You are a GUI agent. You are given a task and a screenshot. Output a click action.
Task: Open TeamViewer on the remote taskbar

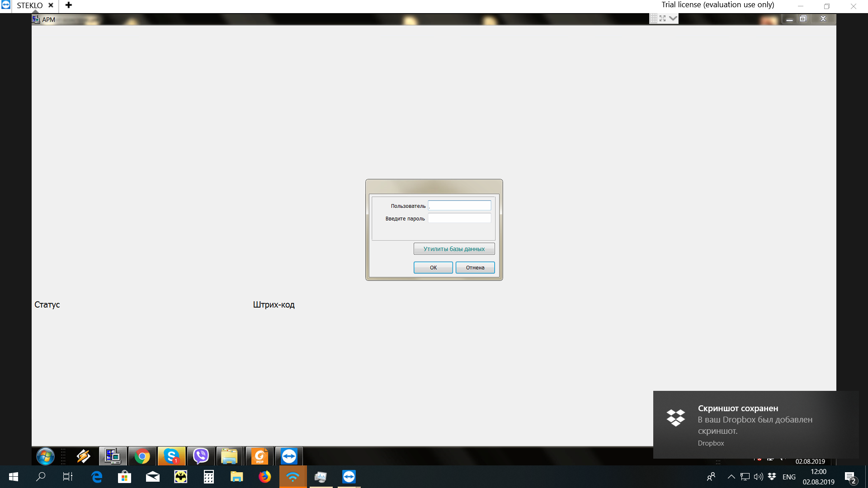point(289,456)
